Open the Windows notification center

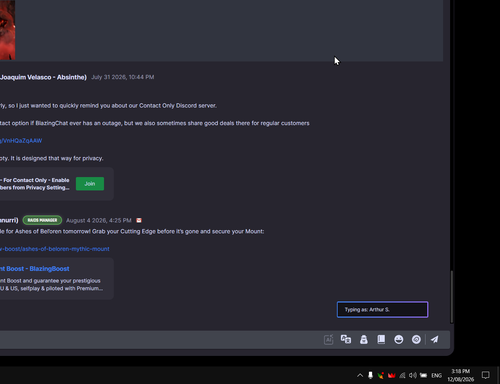[x=486, y=375]
